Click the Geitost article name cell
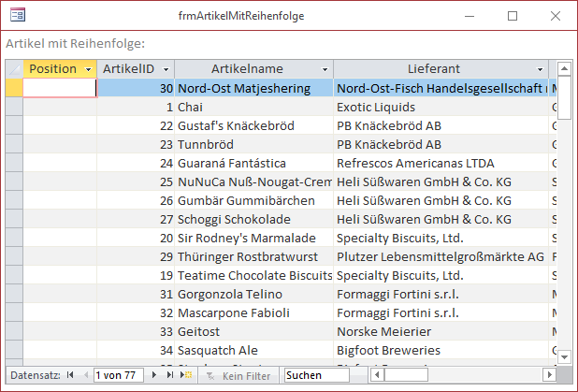This screenshot has width=578, height=392. pos(254,331)
